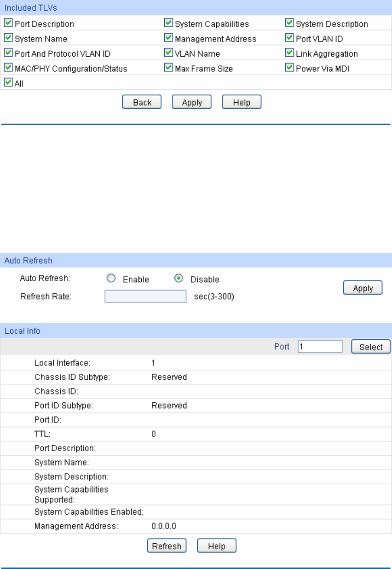This screenshot has height=569, width=392.
Task: Enable Auto Refresh radio option
Action: [x=110, y=279]
